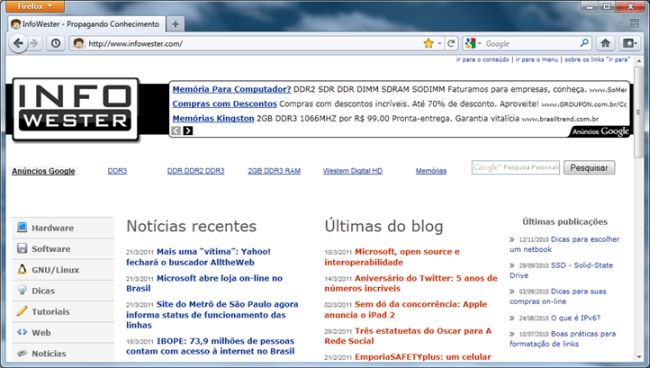Open Aniversário do Twitter blog post
This screenshot has height=368, width=650.
411,283
